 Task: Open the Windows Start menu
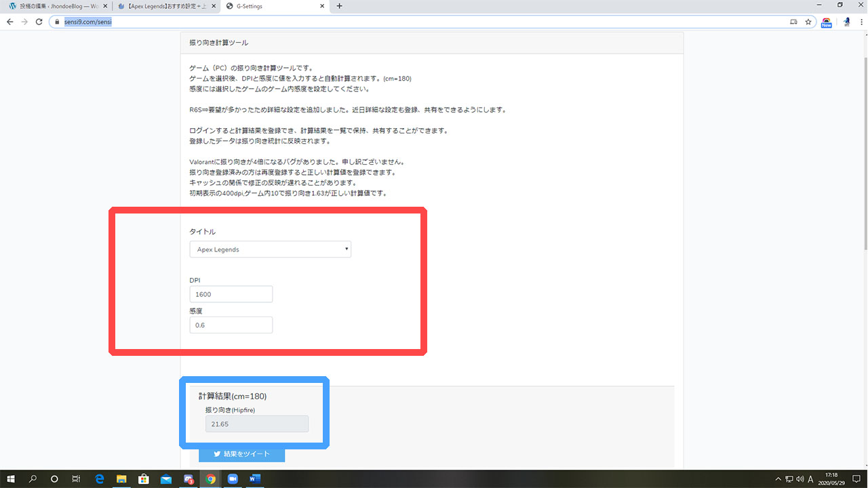click(x=11, y=479)
